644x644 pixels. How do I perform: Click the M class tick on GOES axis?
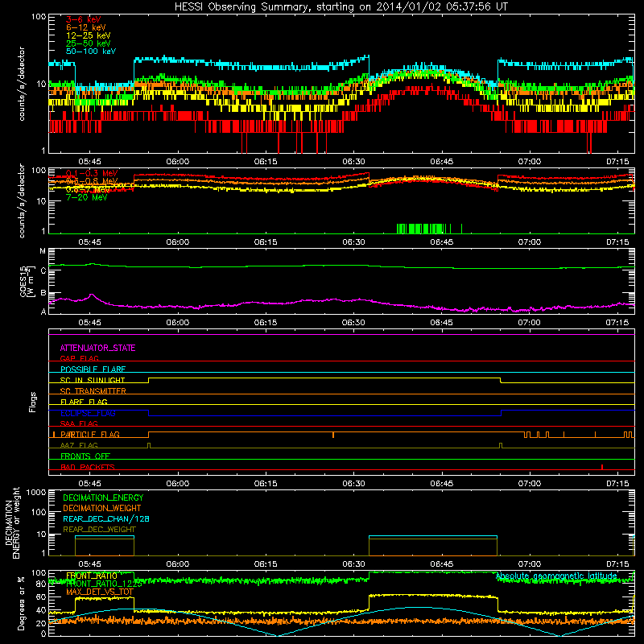(43, 251)
